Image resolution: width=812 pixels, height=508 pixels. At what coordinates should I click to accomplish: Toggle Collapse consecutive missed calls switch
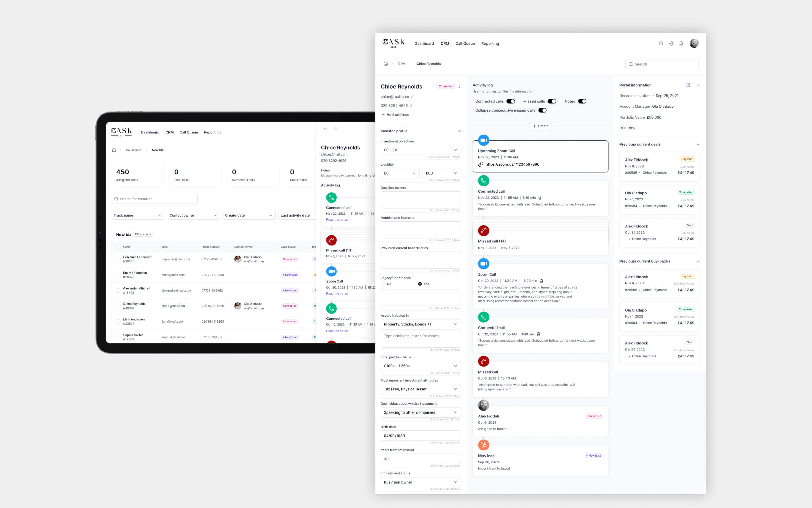(542, 110)
